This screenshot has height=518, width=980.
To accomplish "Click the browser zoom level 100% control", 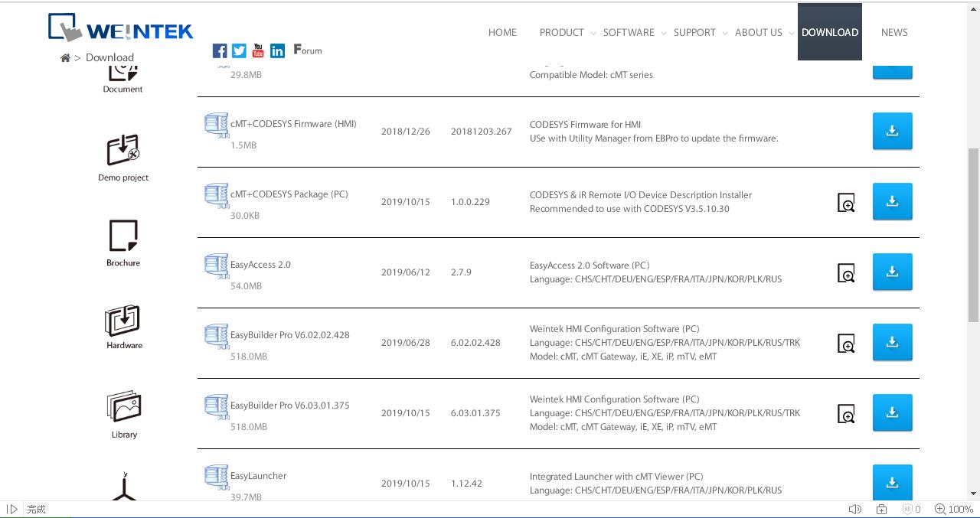I will tap(953, 509).
